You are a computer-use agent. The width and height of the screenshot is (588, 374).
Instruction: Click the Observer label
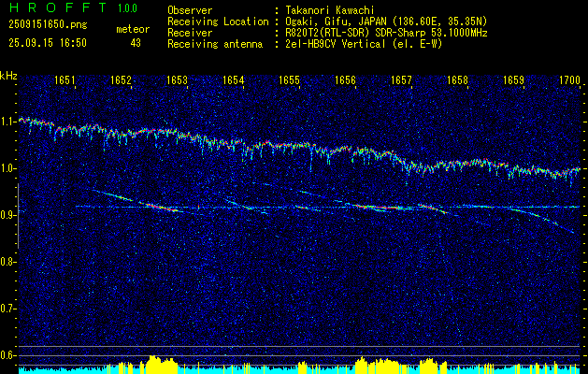pyautogui.click(x=190, y=10)
